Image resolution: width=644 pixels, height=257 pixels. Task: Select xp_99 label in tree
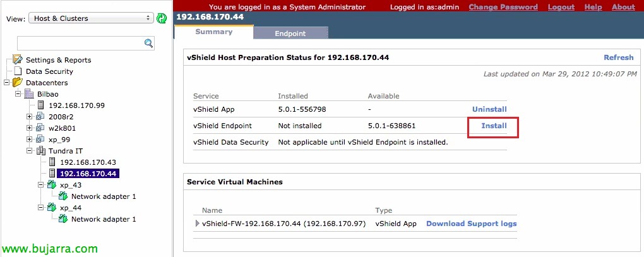point(59,140)
